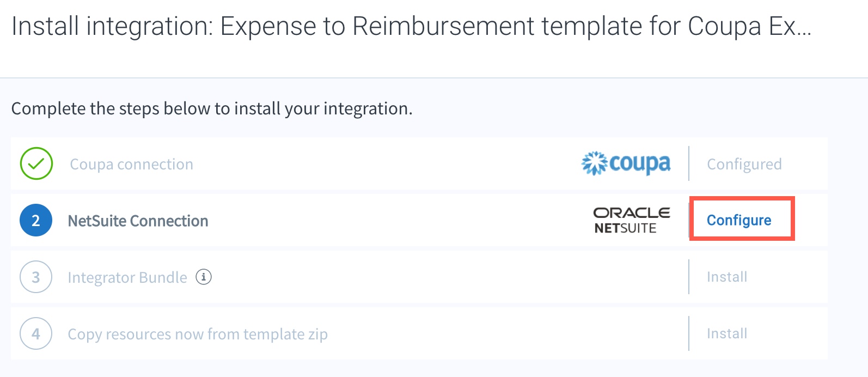Click the green checkmark completed-step icon
868x377 pixels.
pos(36,163)
